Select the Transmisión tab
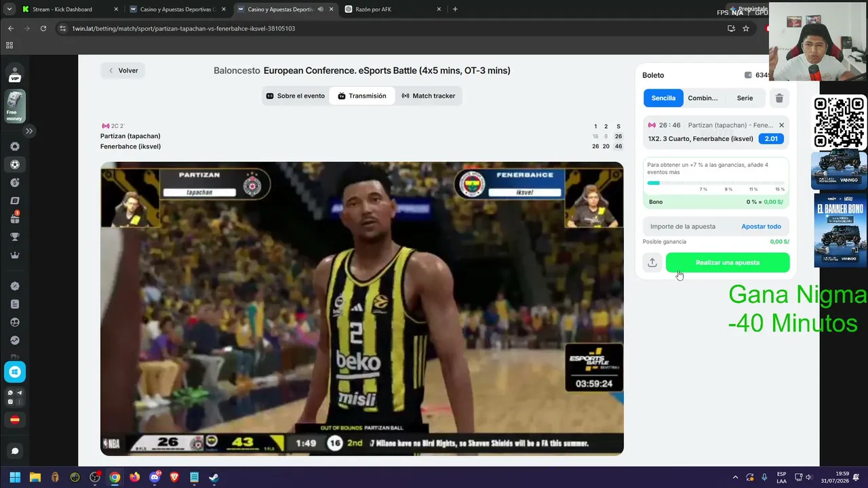The width and height of the screenshot is (868, 488). 362,96
